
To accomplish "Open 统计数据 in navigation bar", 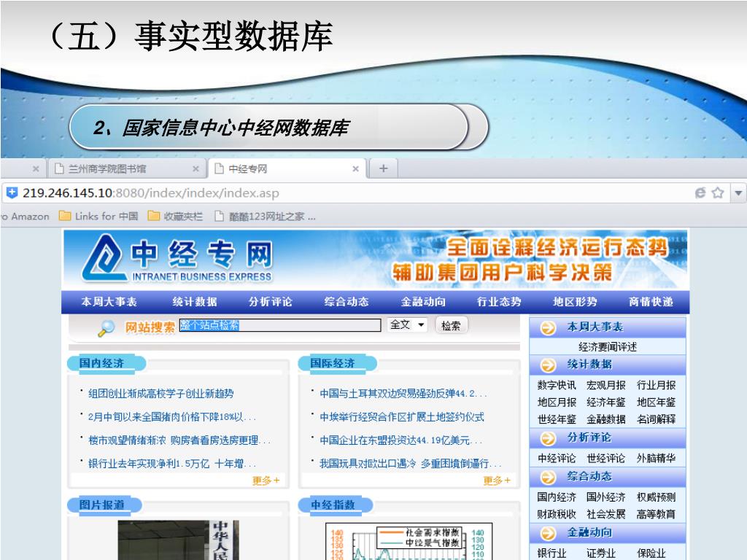I will coord(195,302).
